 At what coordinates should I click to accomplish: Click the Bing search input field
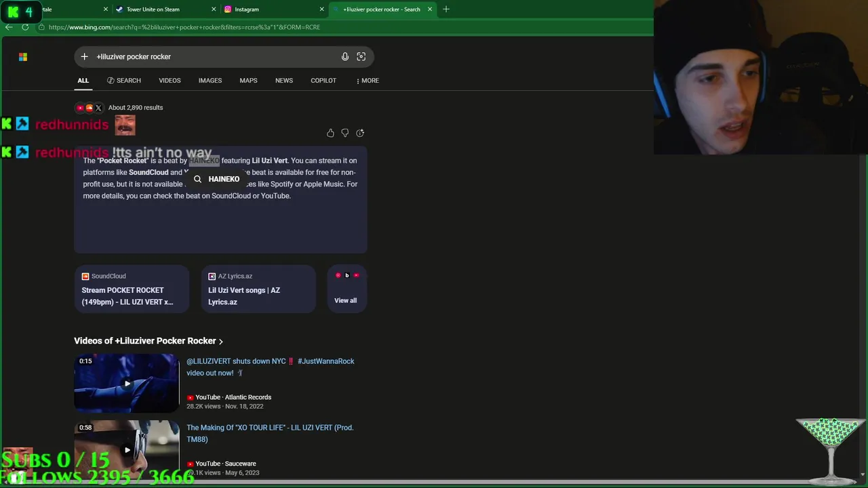pos(224,57)
